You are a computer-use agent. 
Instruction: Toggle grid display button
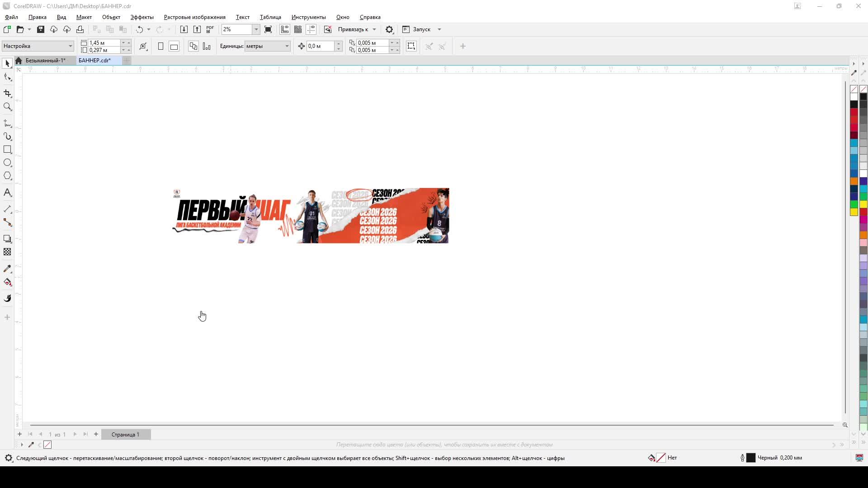click(x=298, y=29)
